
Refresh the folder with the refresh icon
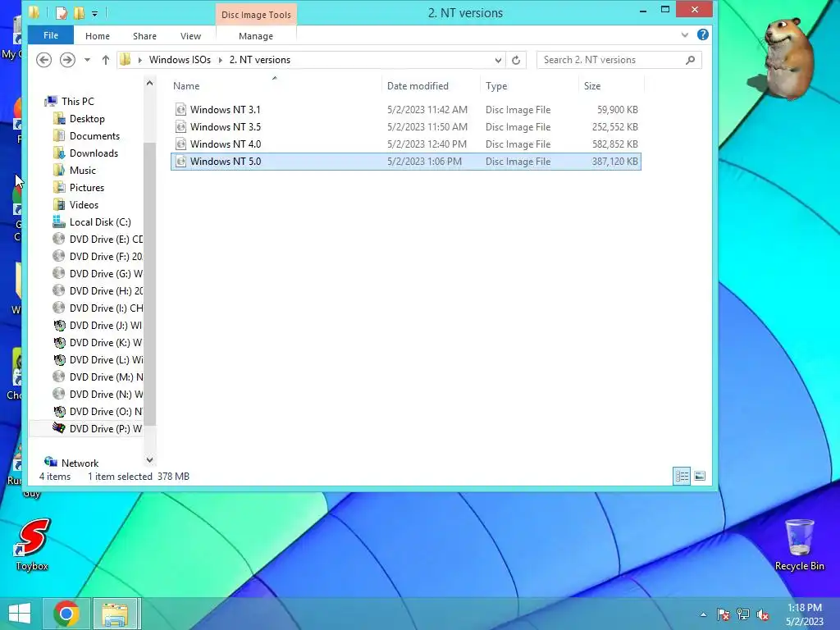(516, 60)
